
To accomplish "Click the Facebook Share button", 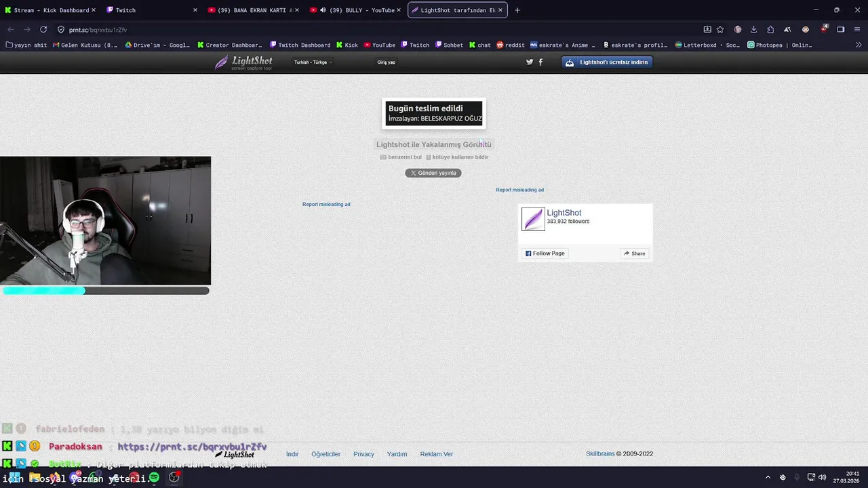I will 635,253.
